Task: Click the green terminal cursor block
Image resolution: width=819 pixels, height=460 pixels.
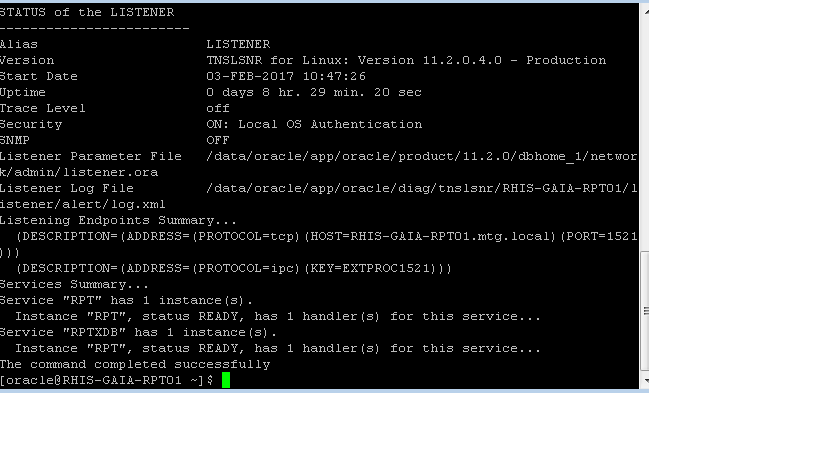Action: (x=226, y=380)
